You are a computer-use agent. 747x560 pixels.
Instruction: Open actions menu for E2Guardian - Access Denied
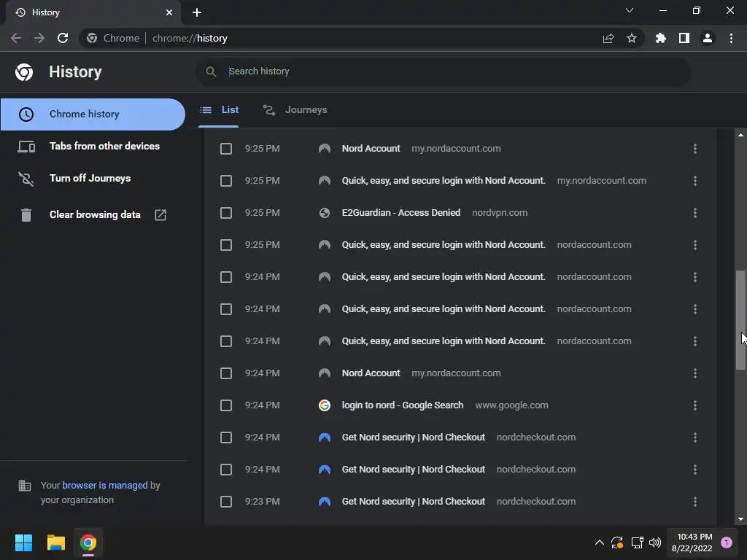695,213
